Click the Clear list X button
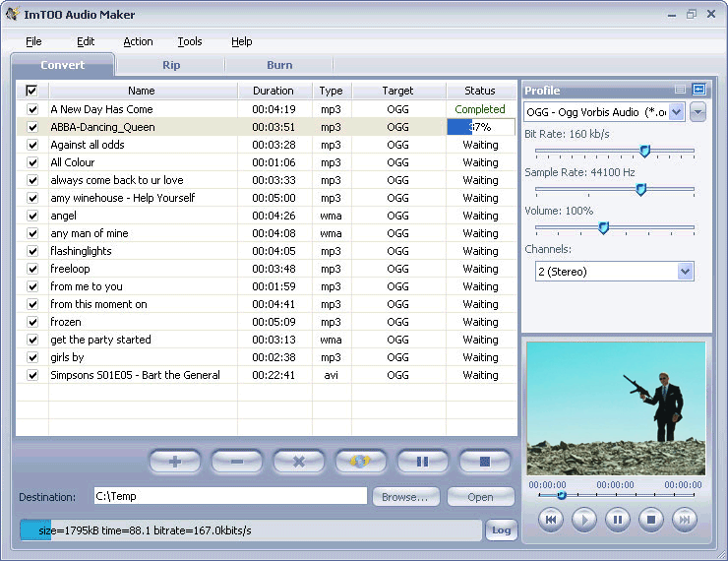 coord(299,462)
